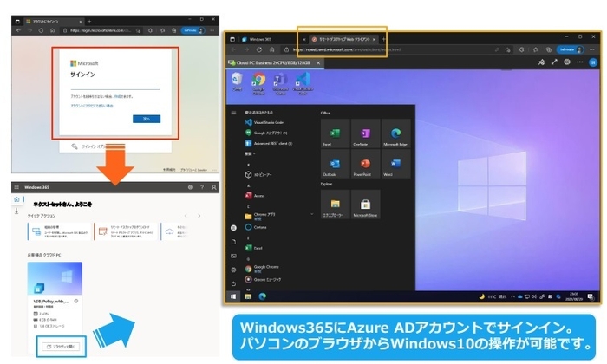The width and height of the screenshot is (607, 364).
Task: Open the Windows 365 portal settings gear
Action: tap(190, 187)
